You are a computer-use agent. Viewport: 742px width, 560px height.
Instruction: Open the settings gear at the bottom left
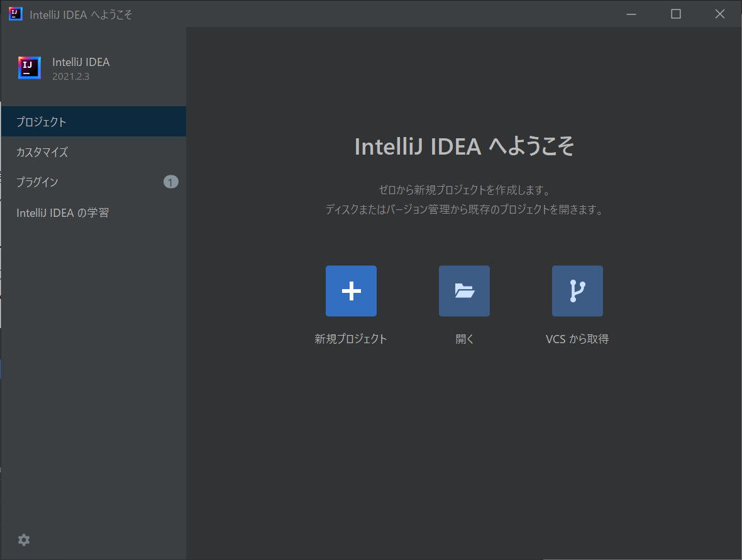click(24, 540)
